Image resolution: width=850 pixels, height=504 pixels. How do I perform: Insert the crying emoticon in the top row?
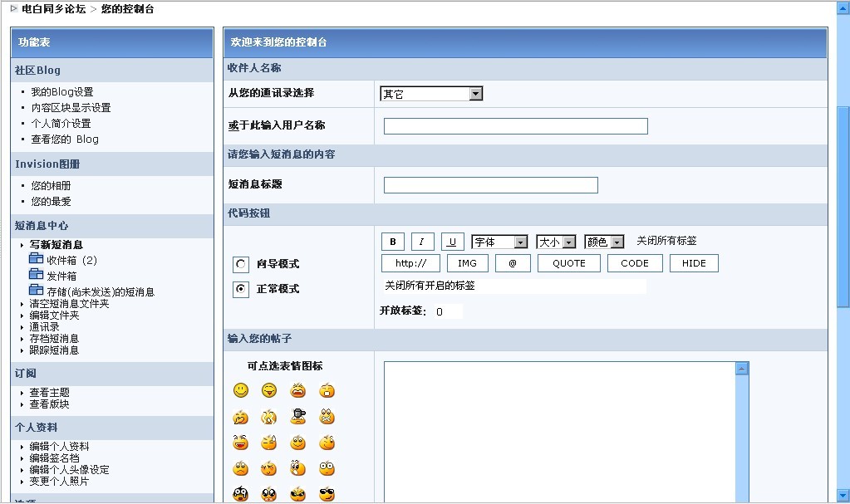pos(297,390)
